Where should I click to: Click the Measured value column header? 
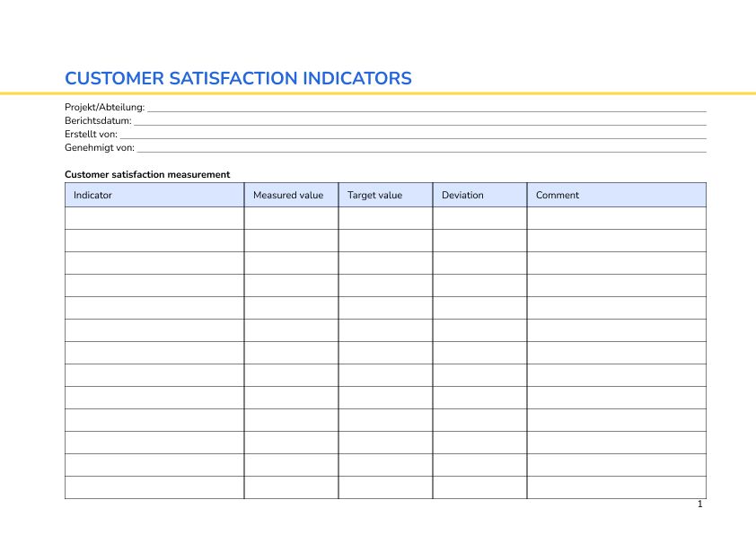[289, 195]
